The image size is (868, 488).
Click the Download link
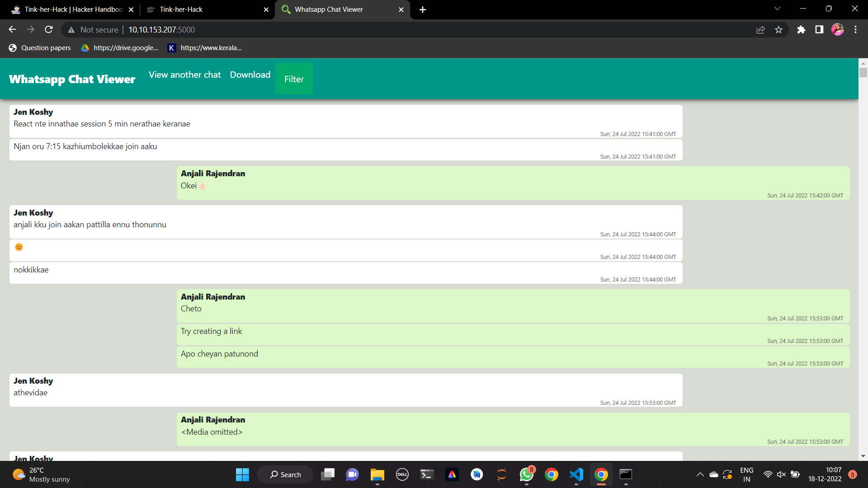(x=250, y=75)
